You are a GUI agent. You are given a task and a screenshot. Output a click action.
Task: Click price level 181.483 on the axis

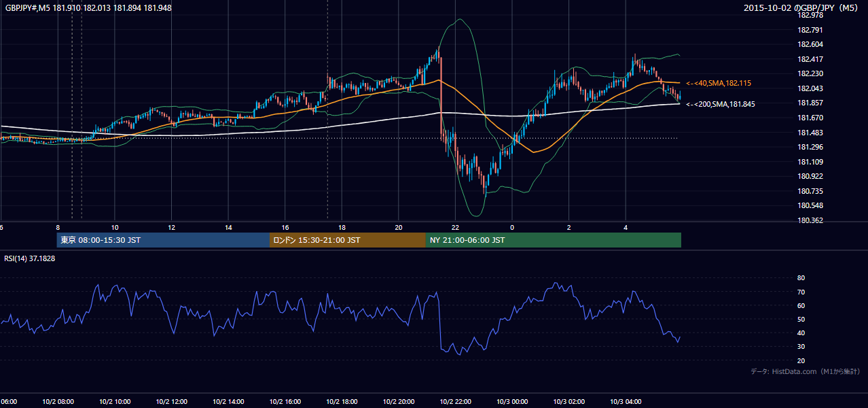[810, 133]
